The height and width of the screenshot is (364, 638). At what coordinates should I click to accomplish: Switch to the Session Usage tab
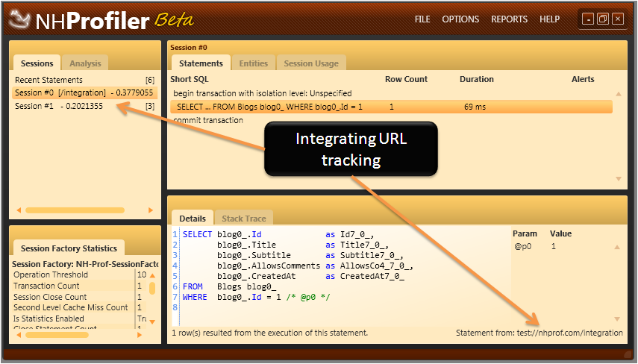tap(311, 63)
